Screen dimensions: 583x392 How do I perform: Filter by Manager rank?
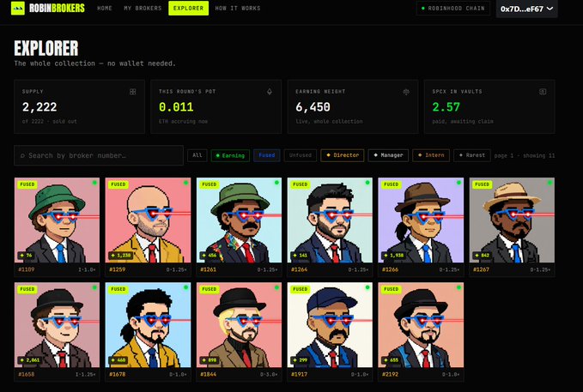[x=388, y=155]
